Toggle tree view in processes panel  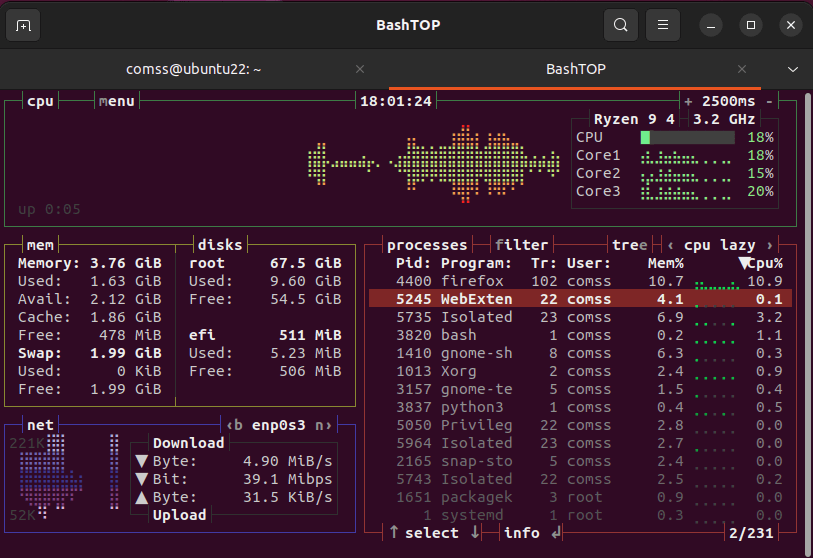(x=628, y=245)
